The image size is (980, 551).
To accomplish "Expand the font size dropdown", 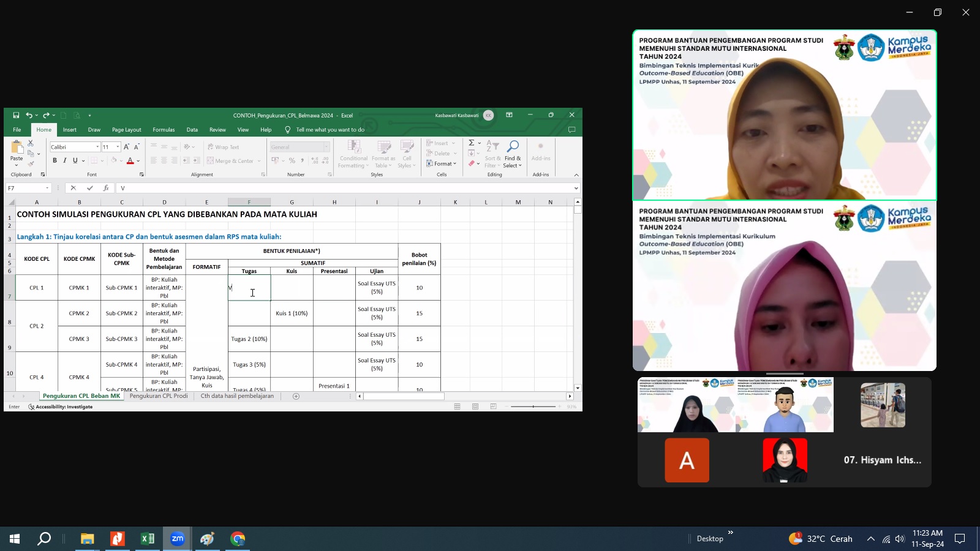I will click(118, 147).
